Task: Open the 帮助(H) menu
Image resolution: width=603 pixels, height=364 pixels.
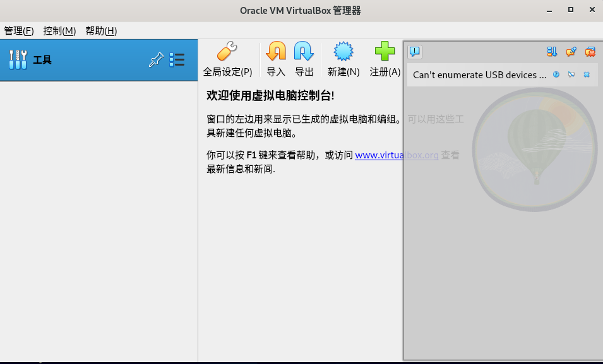Action: coord(101,31)
